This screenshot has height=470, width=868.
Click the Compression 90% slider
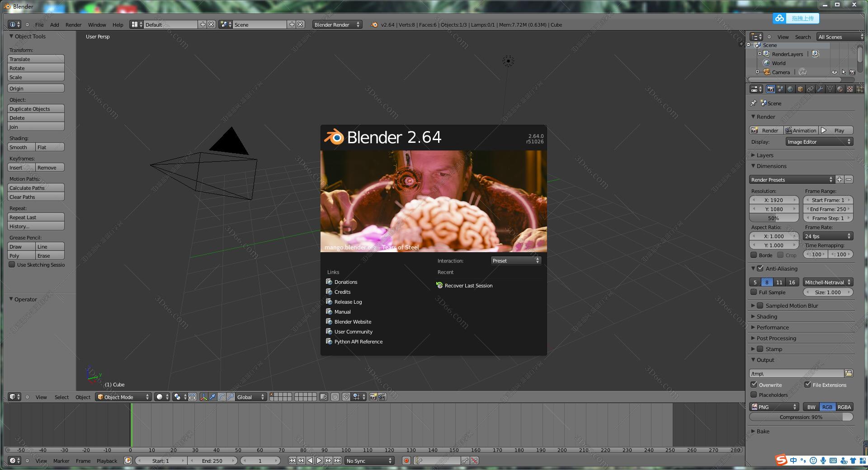[x=801, y=417]
